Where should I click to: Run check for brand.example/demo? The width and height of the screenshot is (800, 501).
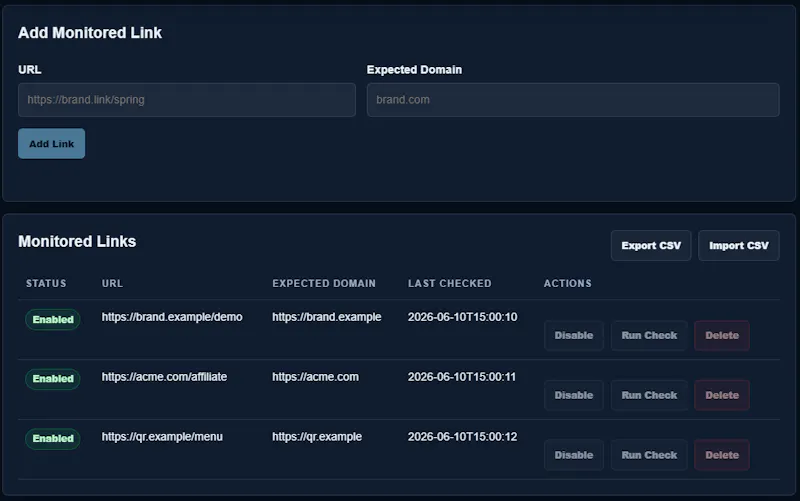(649, 335)
